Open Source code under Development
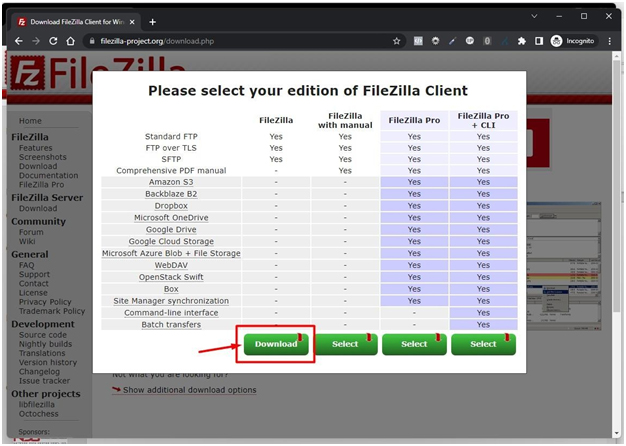Viewport: 626px width, 446px height. [x=43, y=335]
